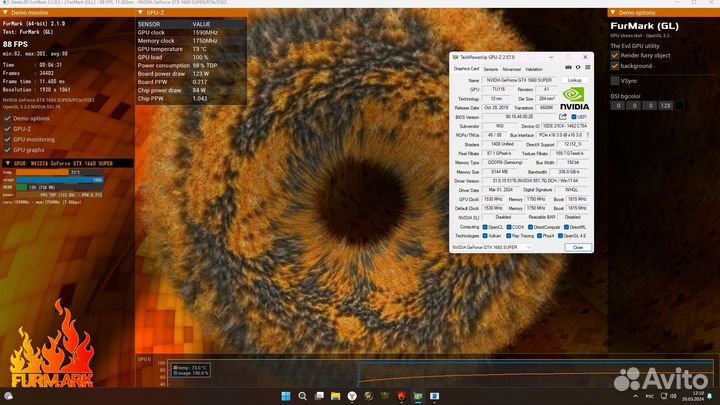Viewport: 720px width, 405px height.
Task: Click the round gold taskbar icon
Action: pyautogui.click(x=368, y=396)
